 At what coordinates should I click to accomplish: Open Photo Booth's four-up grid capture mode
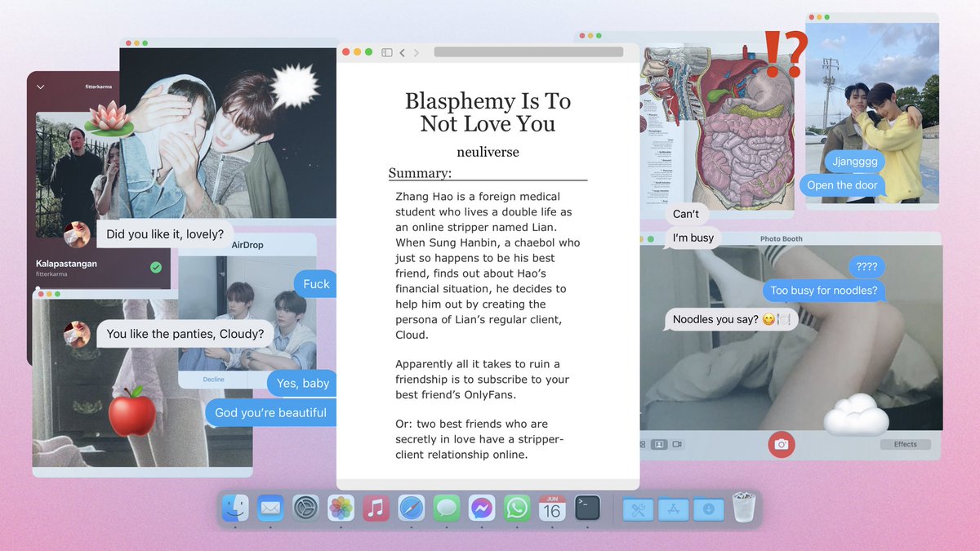pos(642,445)
